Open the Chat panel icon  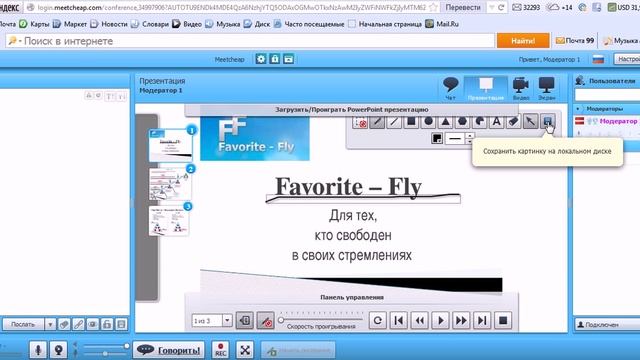(x=451, y=88)
